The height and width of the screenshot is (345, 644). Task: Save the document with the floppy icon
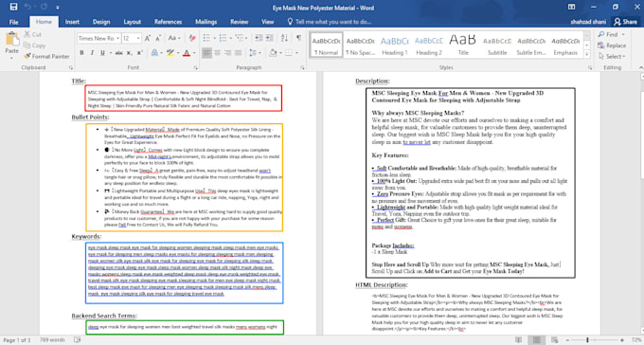13,7
